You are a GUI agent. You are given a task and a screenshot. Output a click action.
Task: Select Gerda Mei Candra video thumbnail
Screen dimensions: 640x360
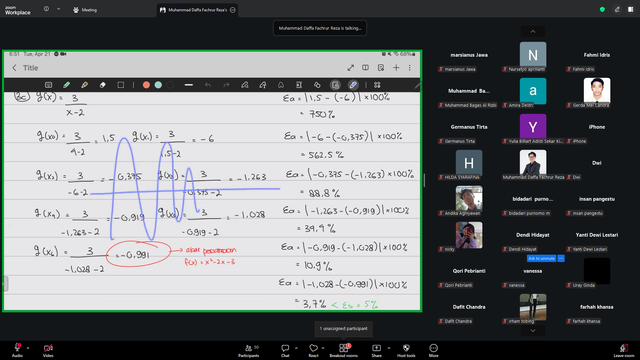coord(597,90)
